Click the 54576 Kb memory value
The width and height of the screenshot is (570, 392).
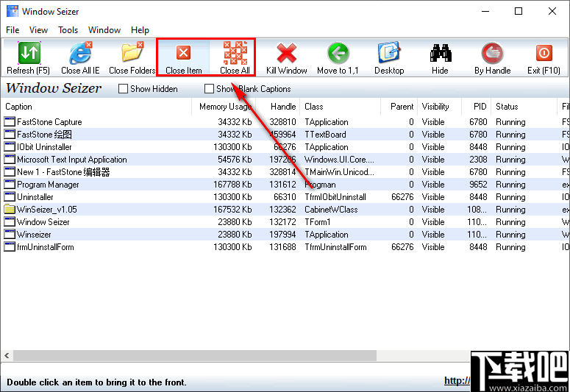(235, 160)
